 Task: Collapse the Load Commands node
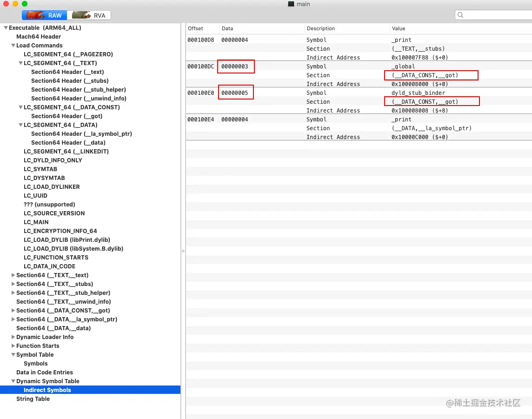pos(13,46)
